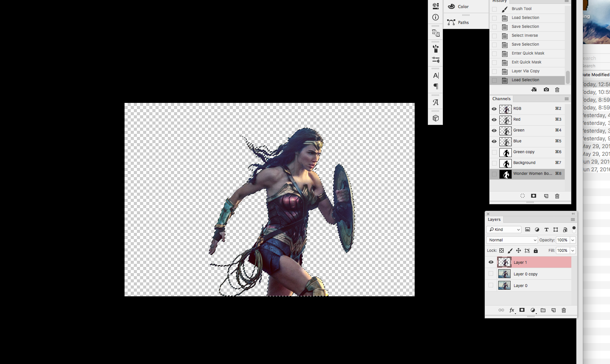This screenshot has height=364, width=610.
Task: Lock position move icon
Action: pyautogui.click(x=518, y=251)
